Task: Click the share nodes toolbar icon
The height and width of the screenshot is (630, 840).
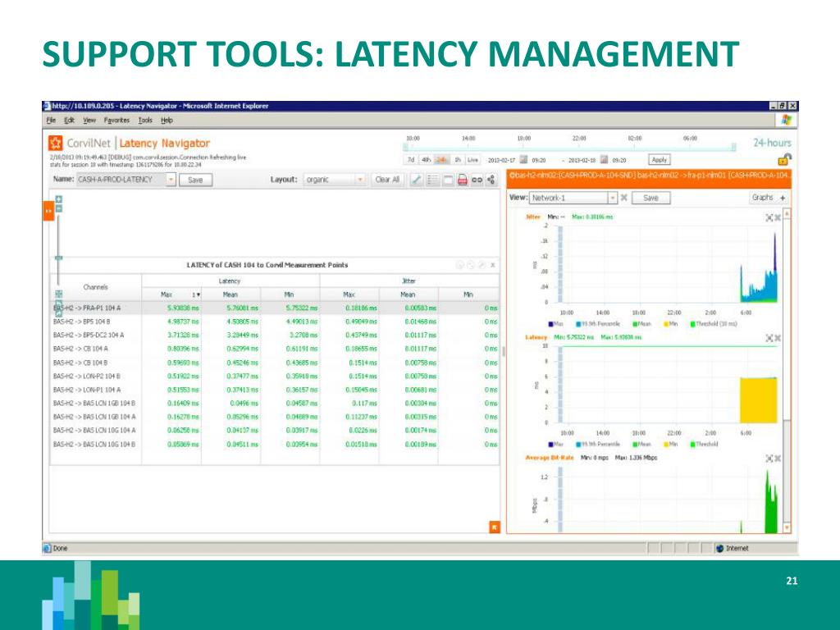Action: pyautogui.click(x=491, y=180)
